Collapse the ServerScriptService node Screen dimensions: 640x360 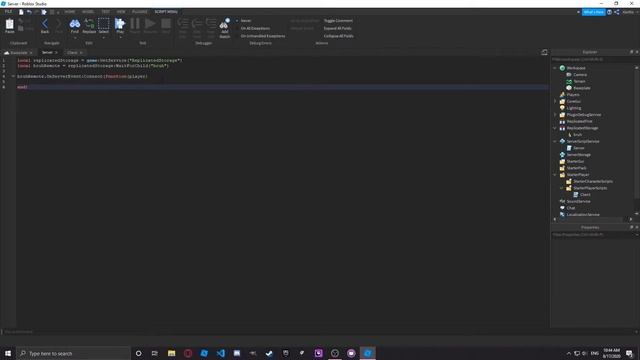coord(555,141)
